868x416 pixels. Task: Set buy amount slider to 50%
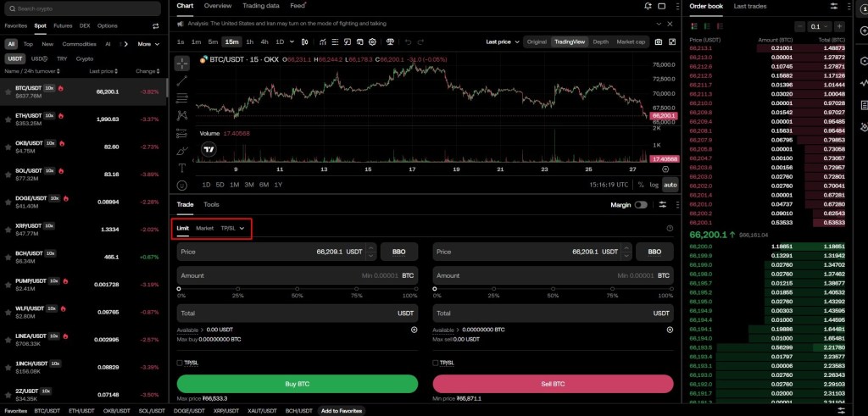tap(298, 289)
